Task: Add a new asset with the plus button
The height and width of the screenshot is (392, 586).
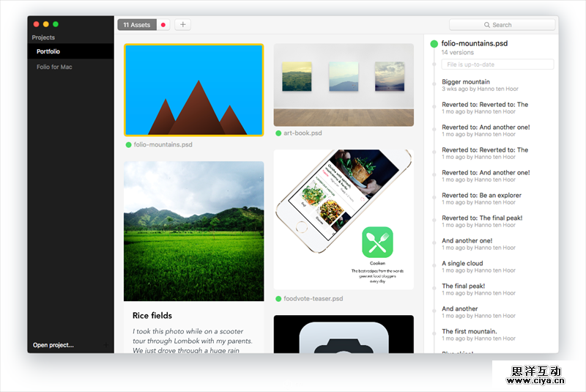Action: (x=182, y=25)
